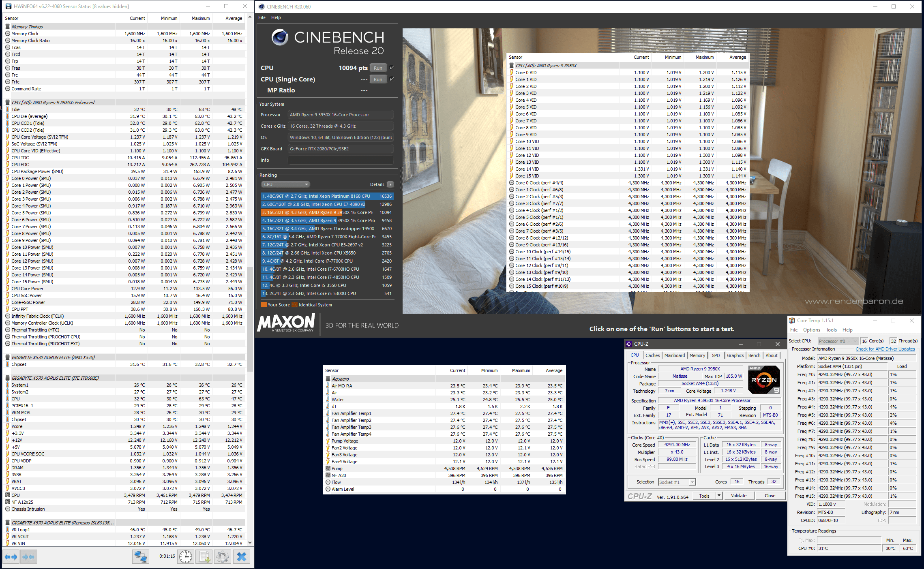Image resolution: width=924 pixels, height=569 pixels.
Task: Open HWiNFO sensor settings gear icon
Action: tap(223, 557)
